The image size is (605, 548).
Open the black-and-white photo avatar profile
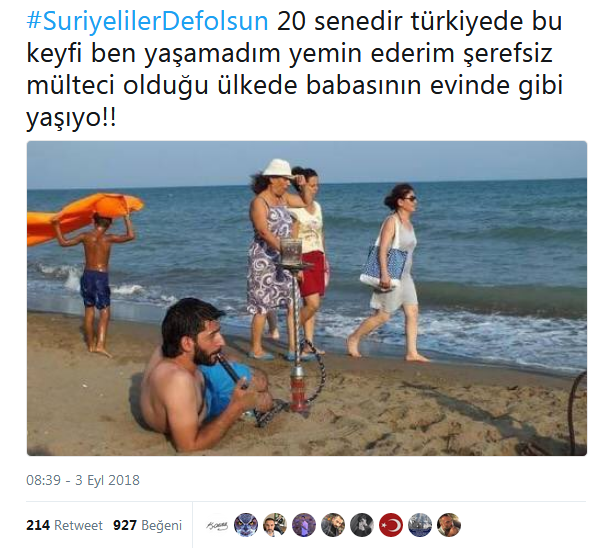(x=362, y=525)
